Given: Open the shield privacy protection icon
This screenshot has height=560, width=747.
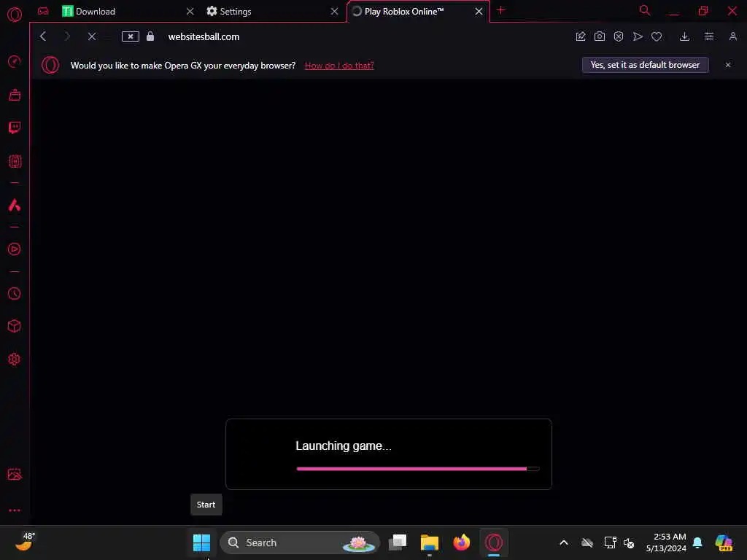Looking at the screenshot, I should (619, 36).
